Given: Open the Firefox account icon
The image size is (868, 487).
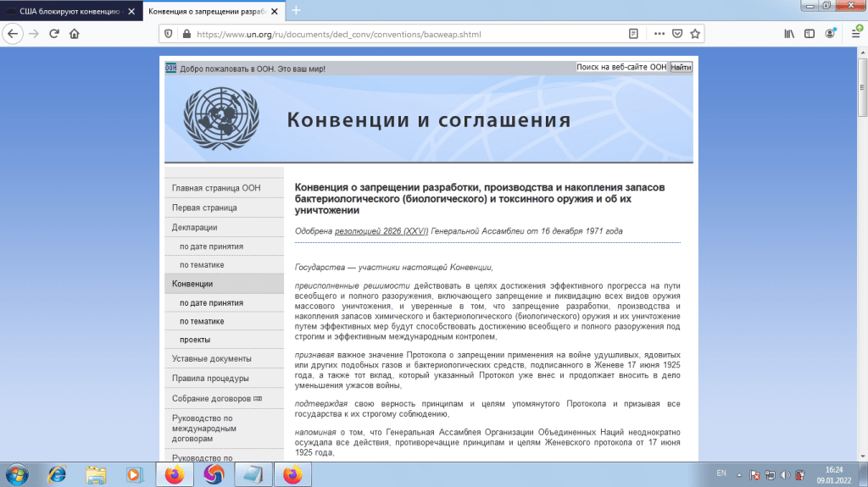Looking at the screenshot, I should (x=830, y=34).
